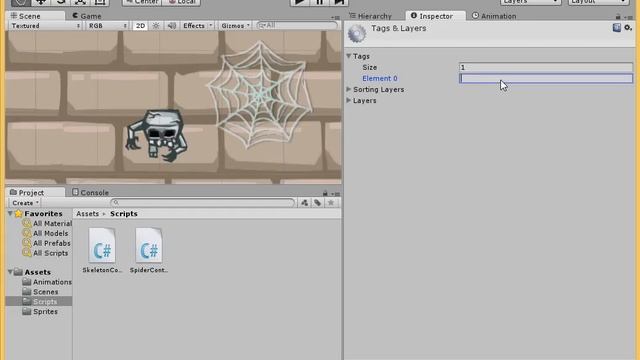Save search with the star icon
The width and height of the screenshot is (640, 360).
[x=331, y=202]
